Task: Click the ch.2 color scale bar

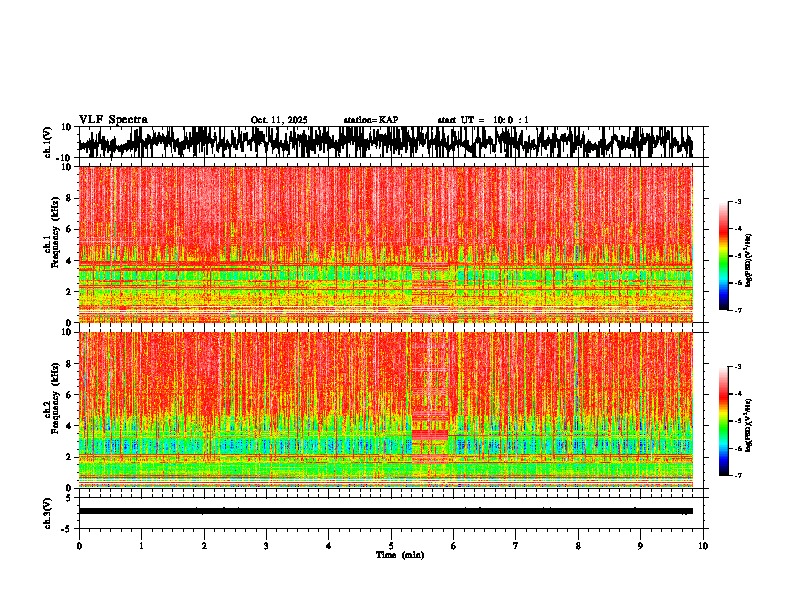Action: [x=723, y=421]
